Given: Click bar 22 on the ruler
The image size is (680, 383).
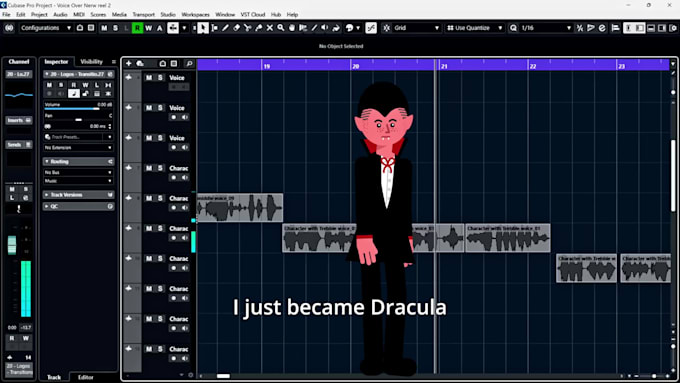Looking at the screenshot, I should pos(533,66).
